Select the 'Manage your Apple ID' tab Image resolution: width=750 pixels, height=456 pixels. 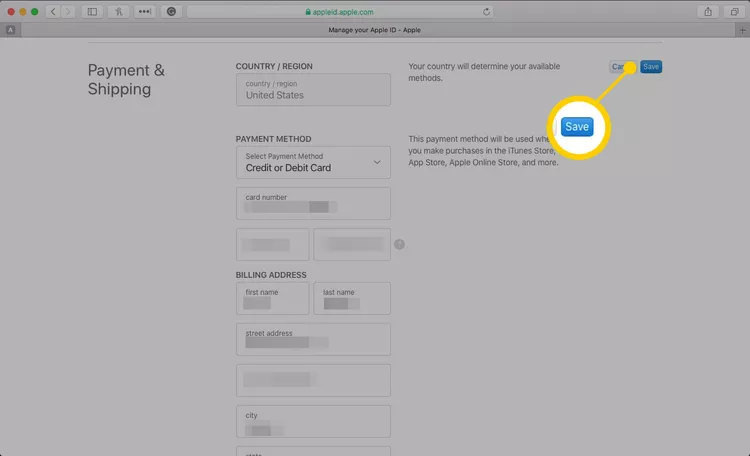375,30
